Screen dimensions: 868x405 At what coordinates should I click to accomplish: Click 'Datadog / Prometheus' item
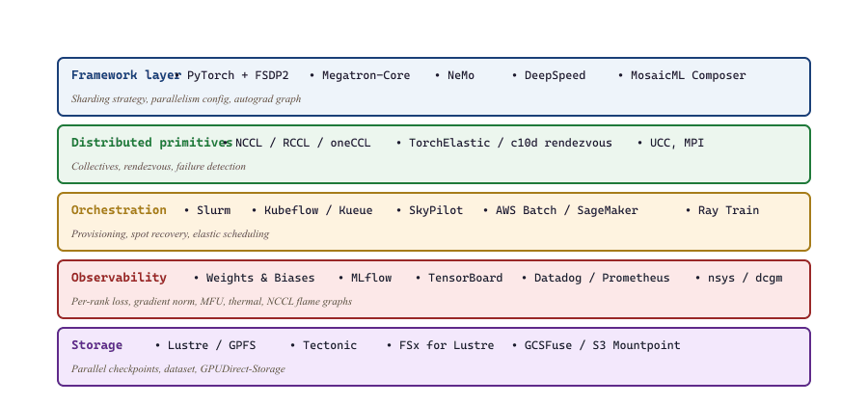(x=602, y=278)
